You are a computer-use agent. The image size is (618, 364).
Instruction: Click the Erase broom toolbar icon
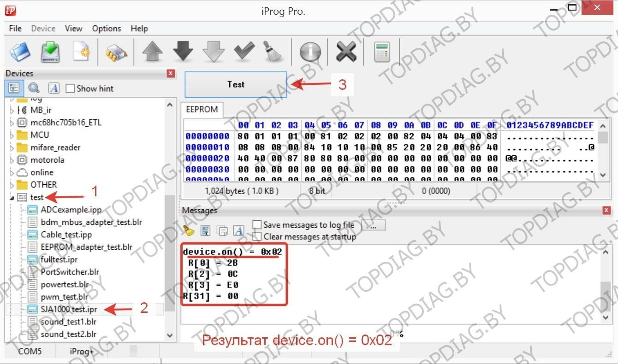(x=273, y=52)
